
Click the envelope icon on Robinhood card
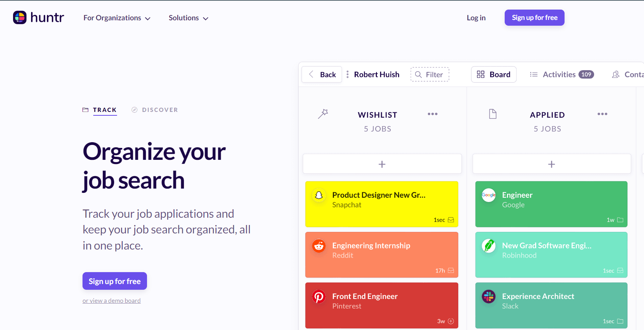point(620,271)
